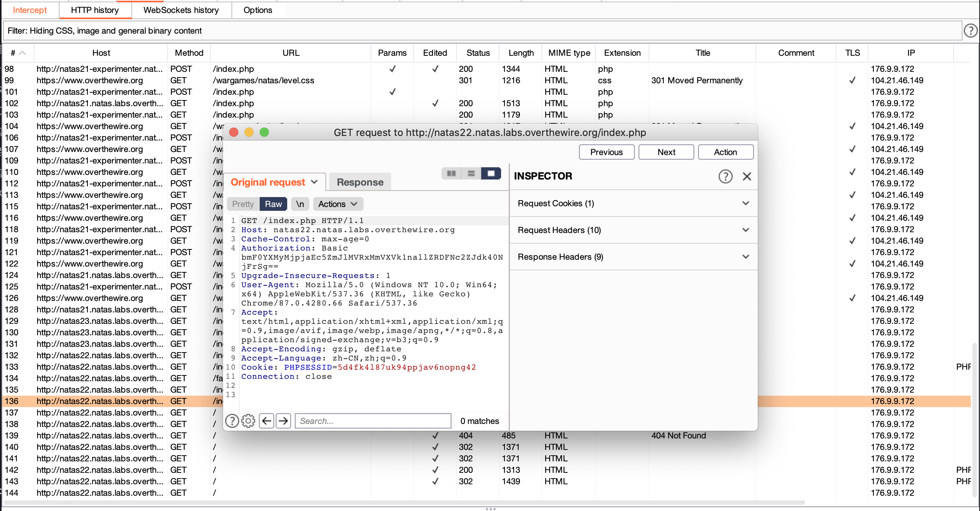The image size is (980, 511).
Task: Close the Inspector panel
Action: tap(747, 176)
